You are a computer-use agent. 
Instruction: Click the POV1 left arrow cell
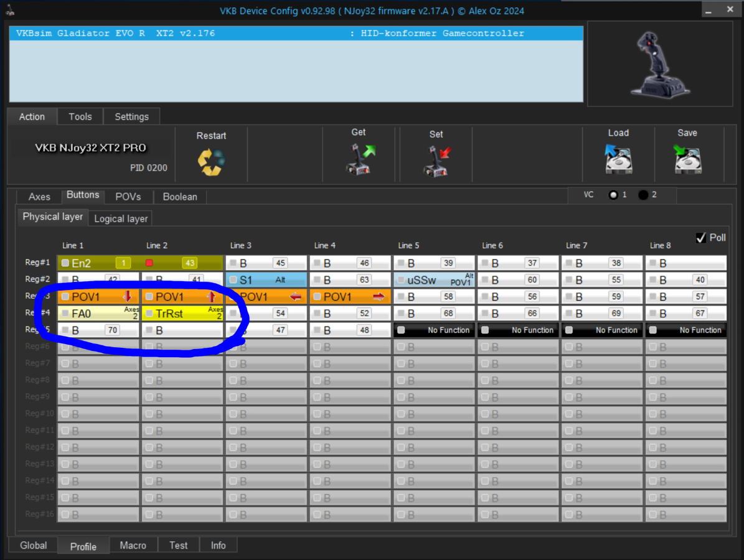pyautogui.click(x=266, y=297)
